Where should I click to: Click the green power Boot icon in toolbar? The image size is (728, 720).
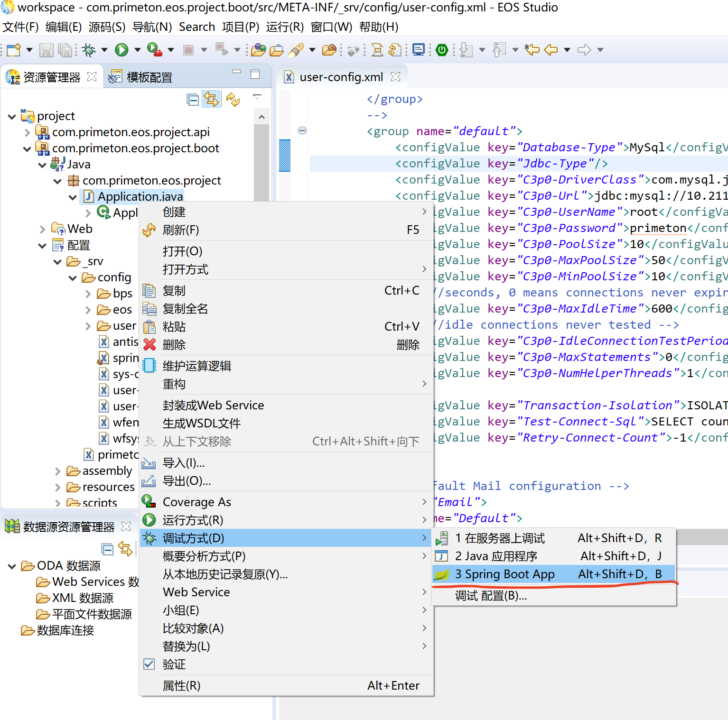pos(442,50)
